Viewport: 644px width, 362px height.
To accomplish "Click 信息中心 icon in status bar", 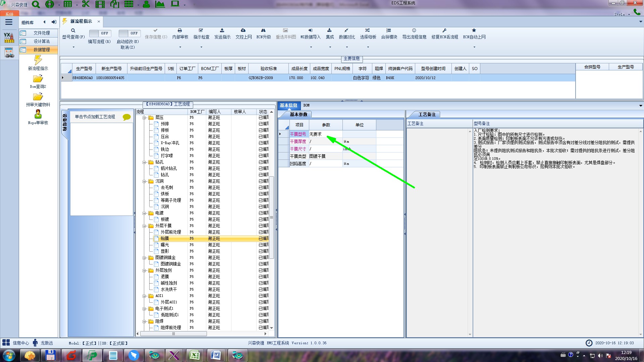I will (x=6, y=343).
